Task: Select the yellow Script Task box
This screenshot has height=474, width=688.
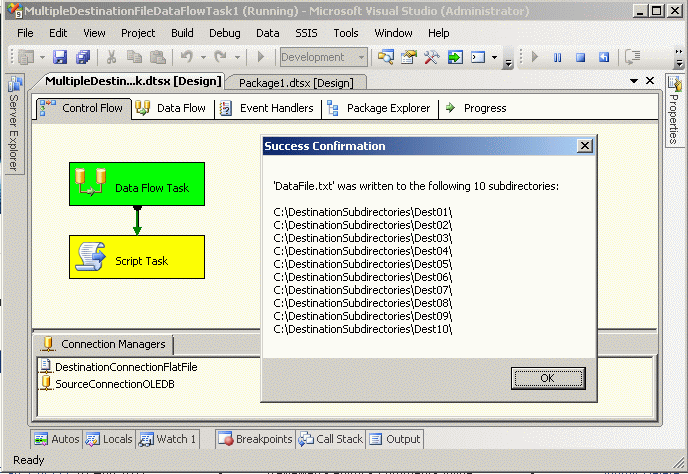Action: click(137, 257)
